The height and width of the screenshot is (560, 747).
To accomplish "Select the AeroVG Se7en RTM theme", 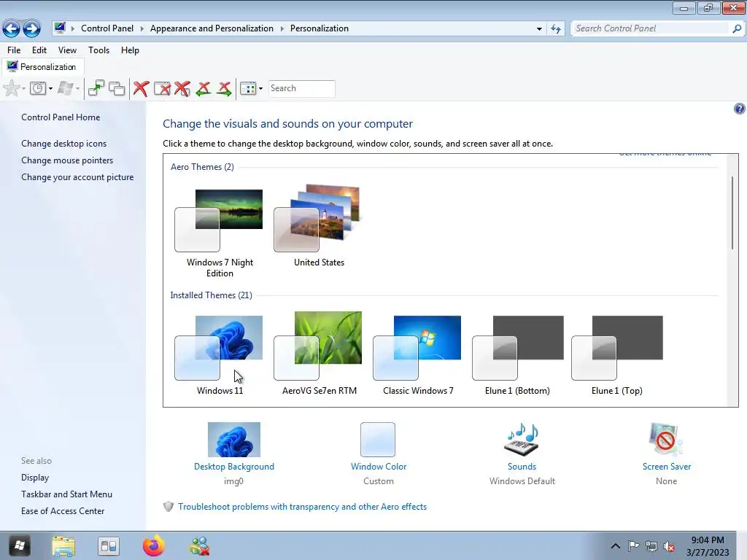I will coord(319,355).
